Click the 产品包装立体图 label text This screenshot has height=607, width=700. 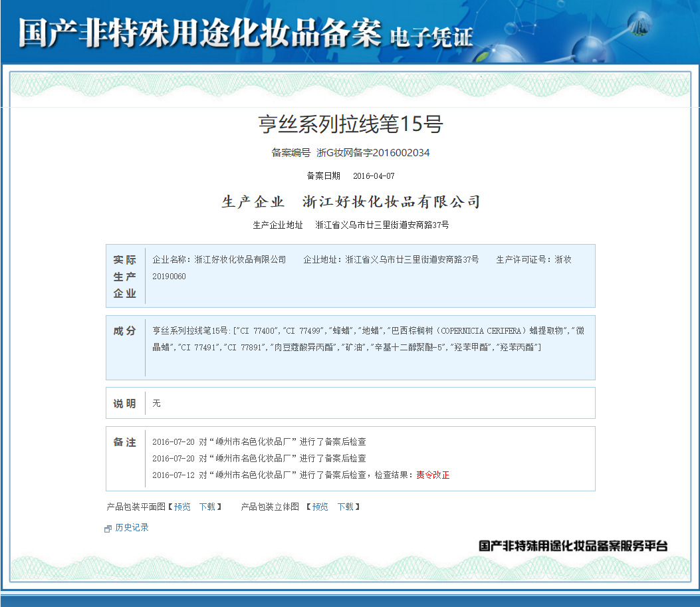(x=270, y=507)
